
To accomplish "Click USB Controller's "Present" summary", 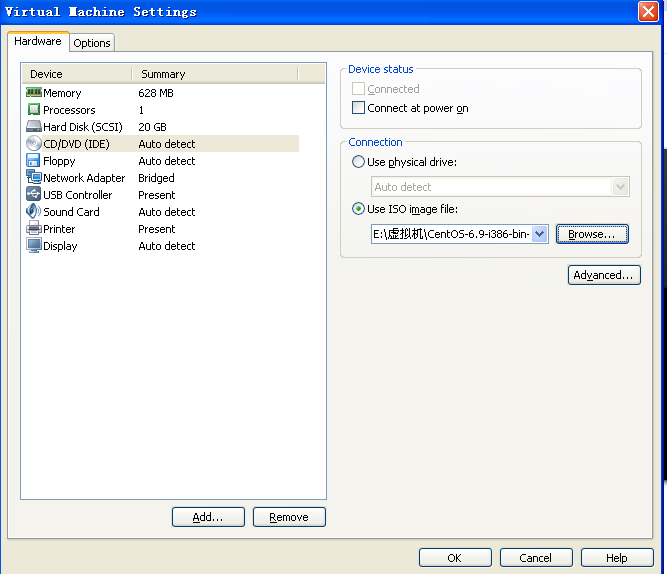I will click(157, 195).
